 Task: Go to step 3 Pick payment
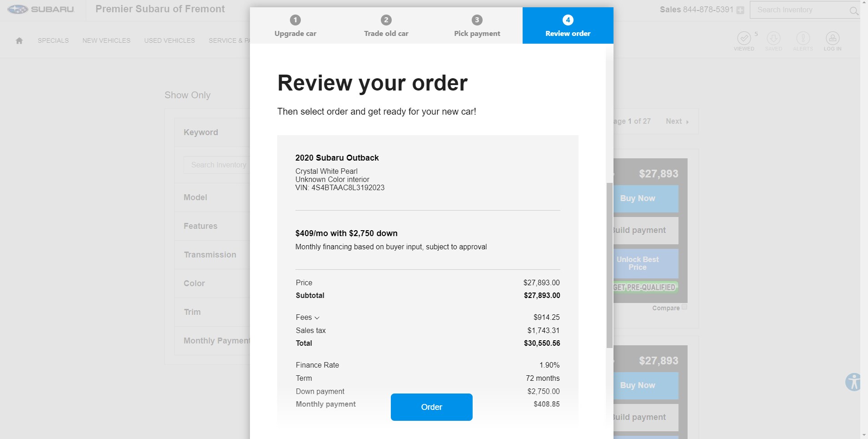477,25
